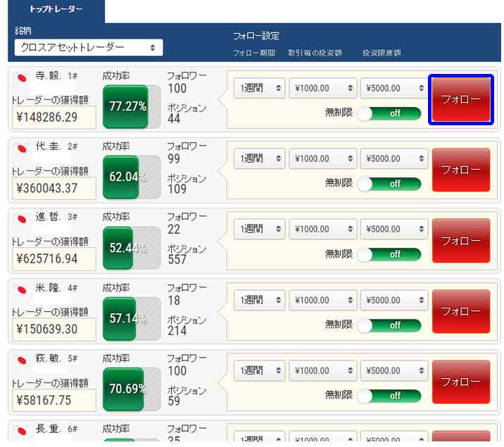
Task: Click the 70.69% success rate bar
Action: coord(132,389)
